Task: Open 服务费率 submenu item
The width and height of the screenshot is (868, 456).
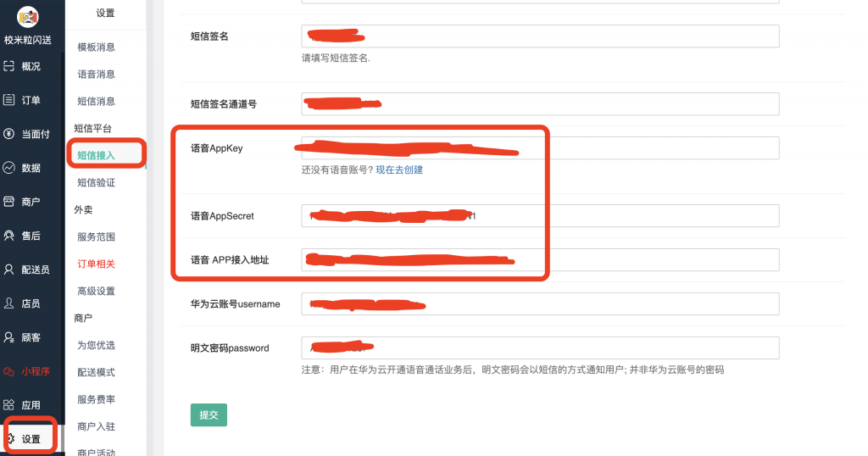Action: pyautogui.click(x=97, y=399)
